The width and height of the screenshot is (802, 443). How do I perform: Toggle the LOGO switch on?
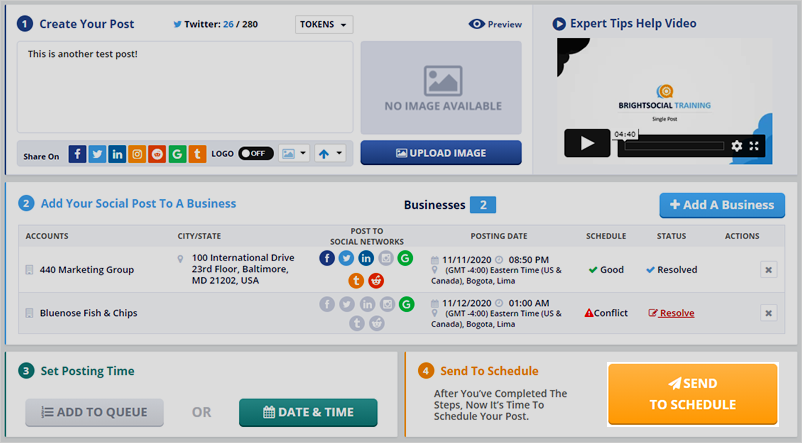pos(256,154)
